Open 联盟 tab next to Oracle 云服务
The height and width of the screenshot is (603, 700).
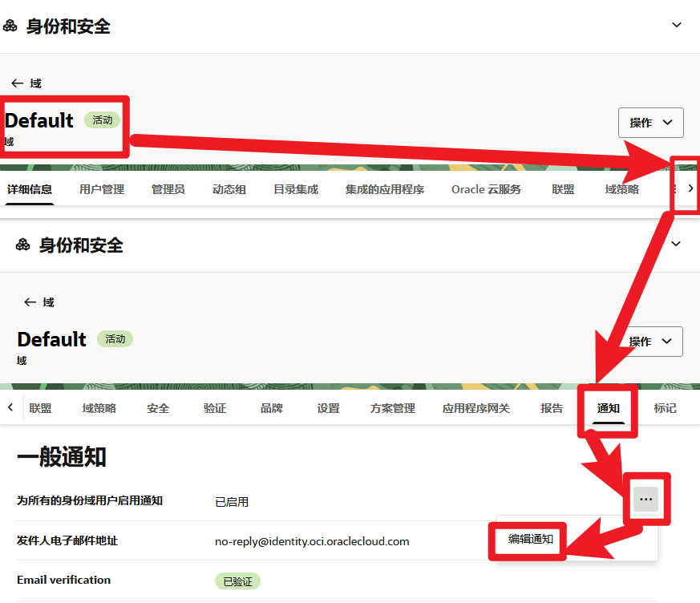pos(563,189)
